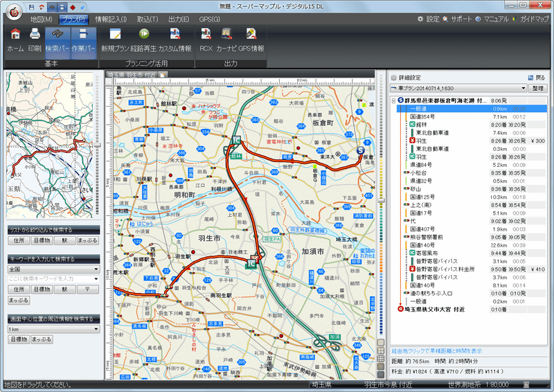
Task: Click the blue tag icon in quick access toolbar
Action: 82,7
